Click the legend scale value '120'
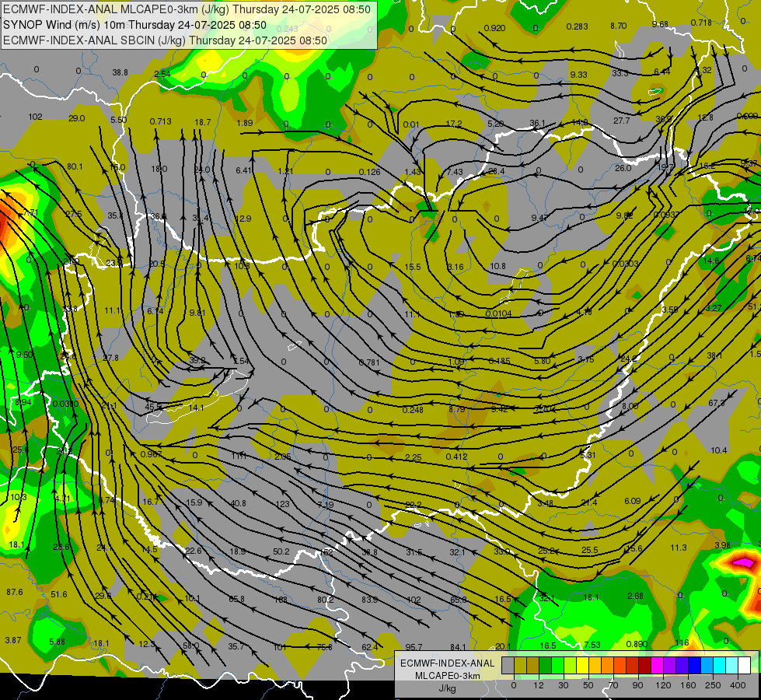Screen dimensions: 761x700 coord(663,685)
